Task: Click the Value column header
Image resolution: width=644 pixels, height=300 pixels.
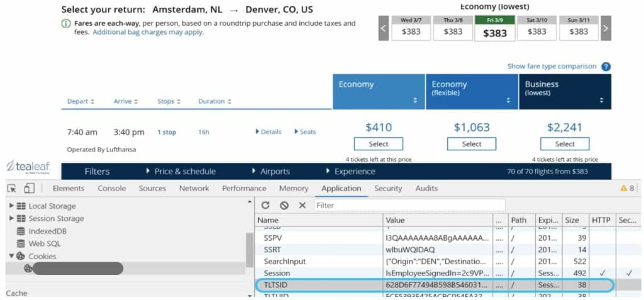Action: tap(438, 220)
